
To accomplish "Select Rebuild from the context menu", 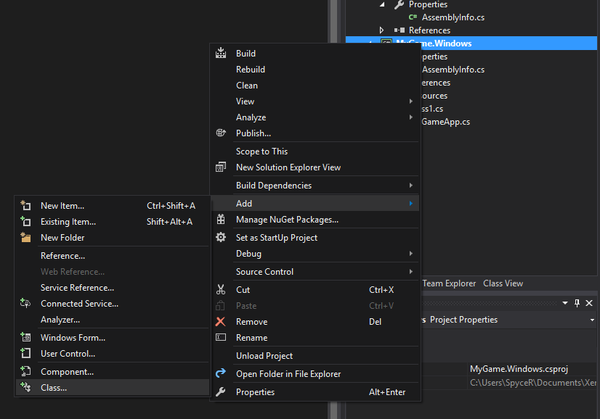I will [x=250, y=70].
